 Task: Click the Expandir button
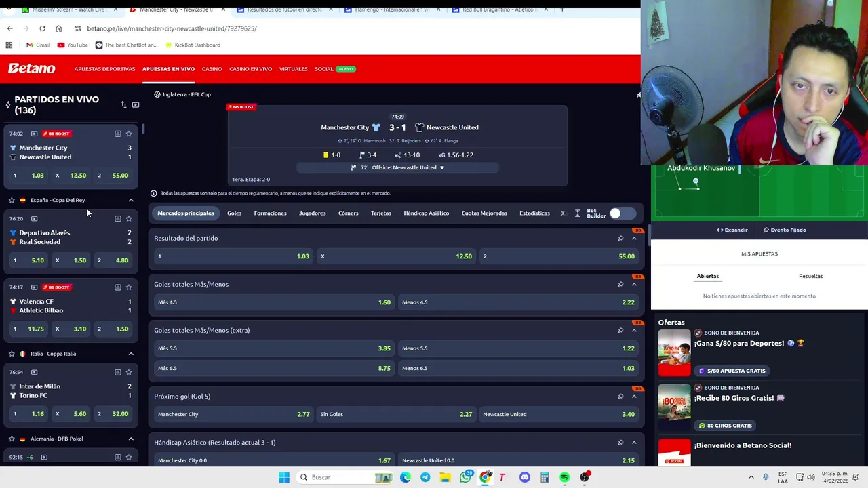(x=732, y=230)
